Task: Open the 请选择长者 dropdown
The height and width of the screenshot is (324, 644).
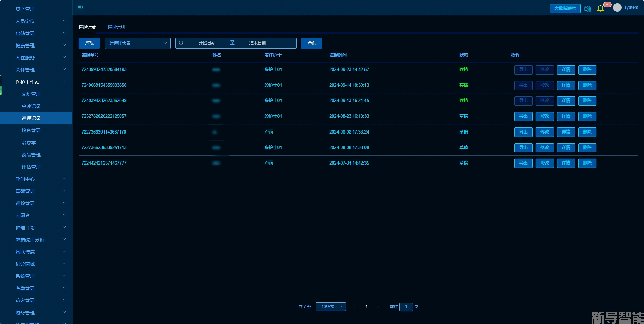Action: tap(137, 43)
